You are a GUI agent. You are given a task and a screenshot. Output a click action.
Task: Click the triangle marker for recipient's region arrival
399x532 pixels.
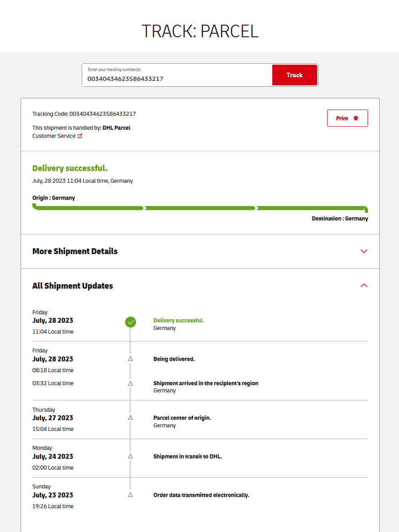click(x=130, y=383)
